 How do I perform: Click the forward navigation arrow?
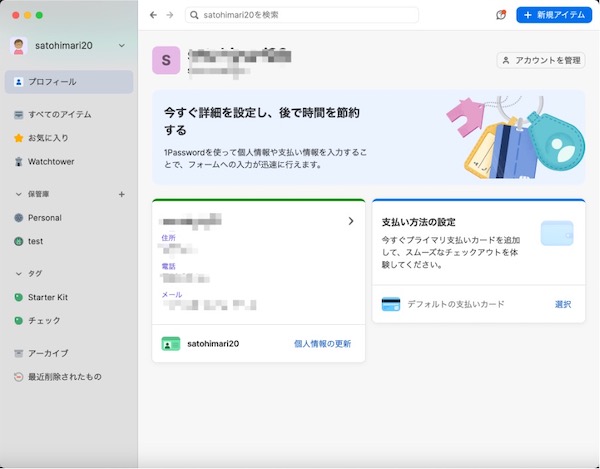pyautogui.click(x=169, y=15)
